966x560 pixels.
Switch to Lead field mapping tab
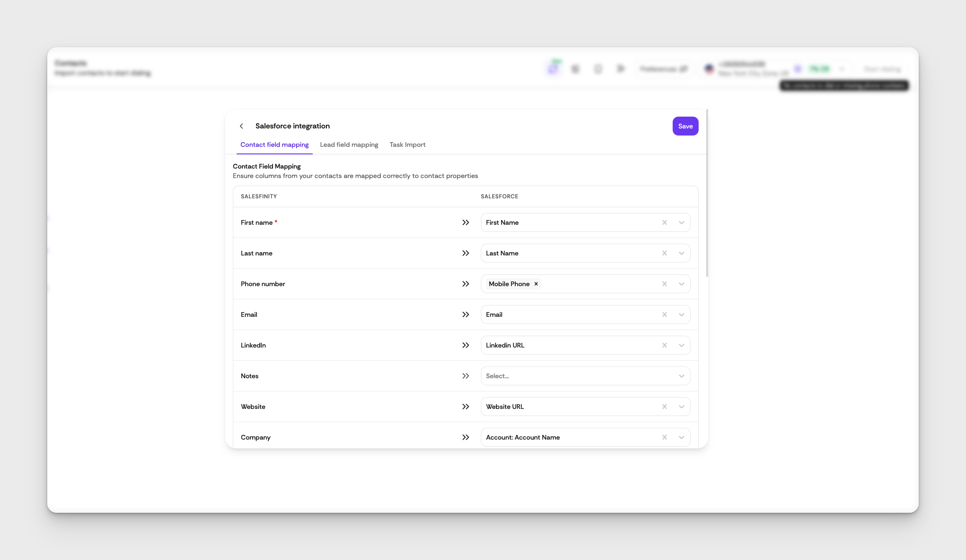click(x=349, y=144)
